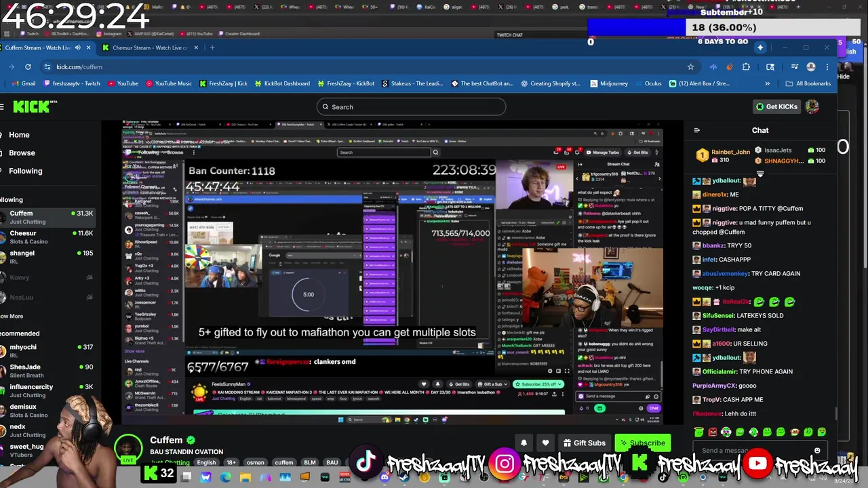Click username PurpleArmyCX in chat
Screen dimensions: 868x488
pos(714,386)
